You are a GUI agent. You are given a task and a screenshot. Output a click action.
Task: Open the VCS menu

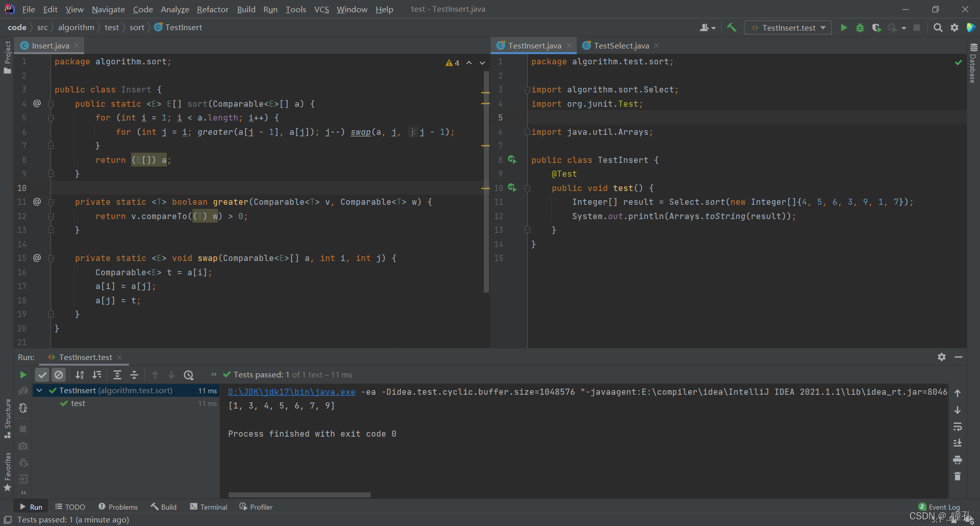[322, 9]
